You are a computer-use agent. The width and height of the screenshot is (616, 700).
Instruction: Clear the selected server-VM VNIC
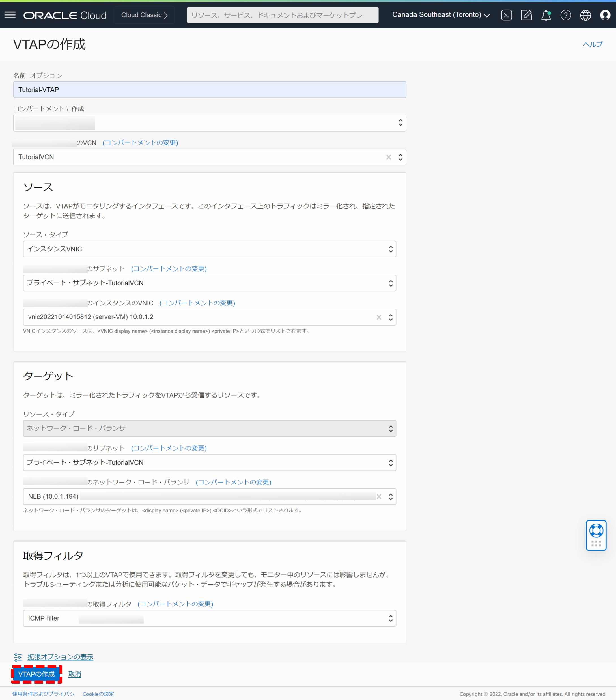(x=379, y=317)
